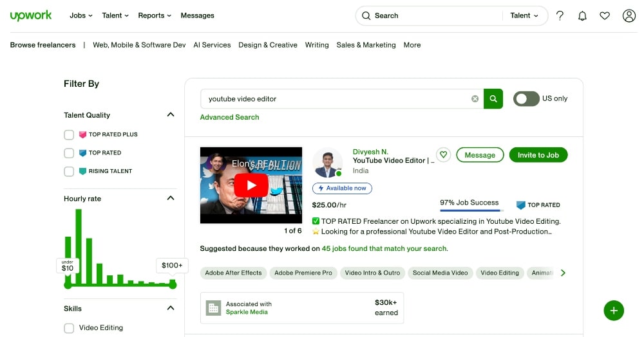Save Divyesh N. with the heart icon
The image size is (644, 337).
point(443,154)
